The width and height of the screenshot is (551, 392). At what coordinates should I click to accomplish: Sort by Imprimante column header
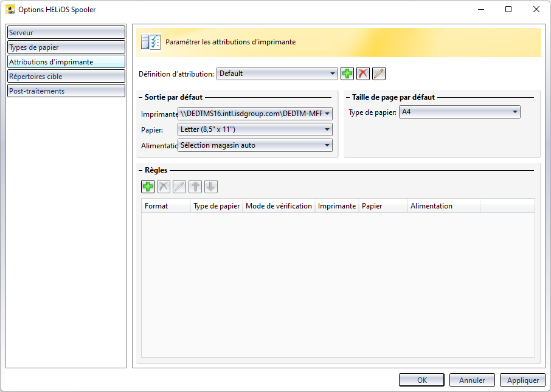pyautogui.click(x=337, y=206)
